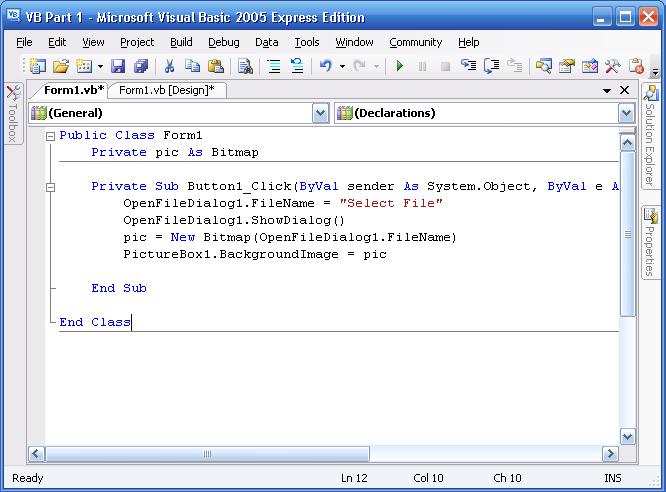Expand the (General) class name dropdown
The height and width of the screenshot is (492, 666).
click(320, 113)
